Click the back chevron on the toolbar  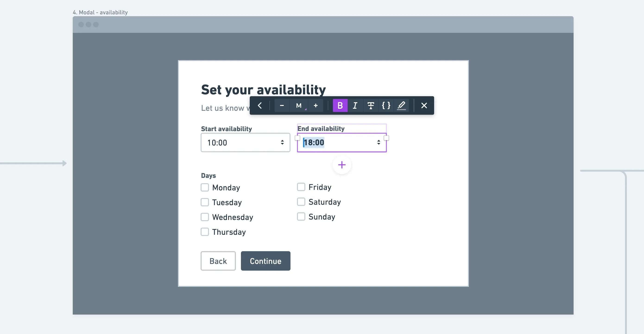pyautogui.click(x=260, y=106)
